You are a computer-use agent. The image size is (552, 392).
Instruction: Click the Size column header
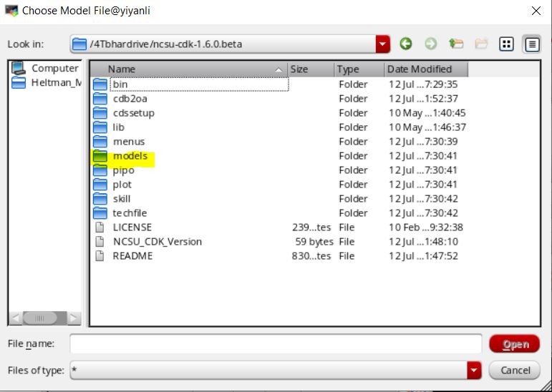(311, 69)
